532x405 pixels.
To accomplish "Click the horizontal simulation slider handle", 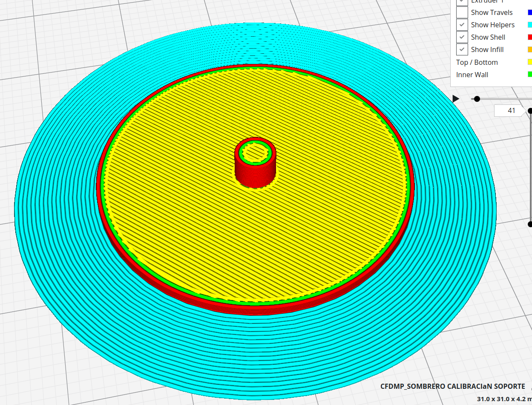I will pos(477,98).
